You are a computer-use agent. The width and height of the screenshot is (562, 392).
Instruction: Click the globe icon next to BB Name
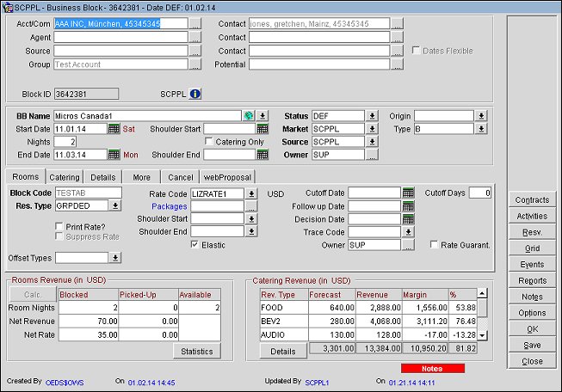point(248,115)
